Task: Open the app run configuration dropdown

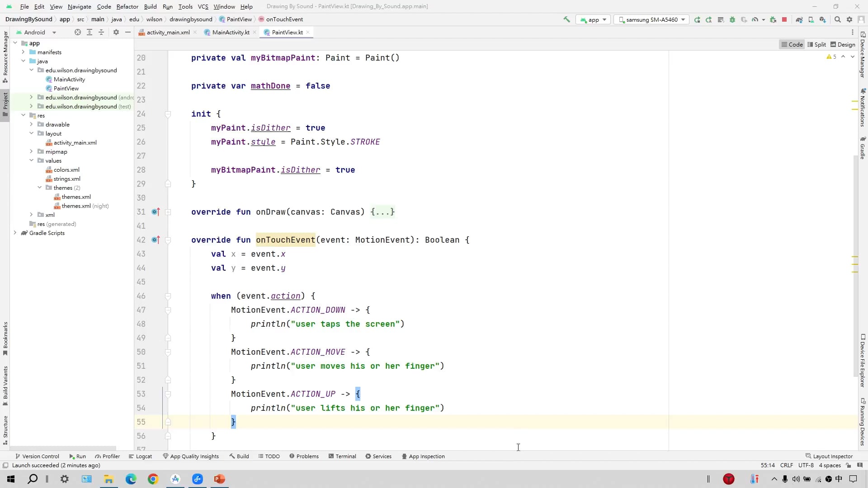Action: [x=594, y=19]
